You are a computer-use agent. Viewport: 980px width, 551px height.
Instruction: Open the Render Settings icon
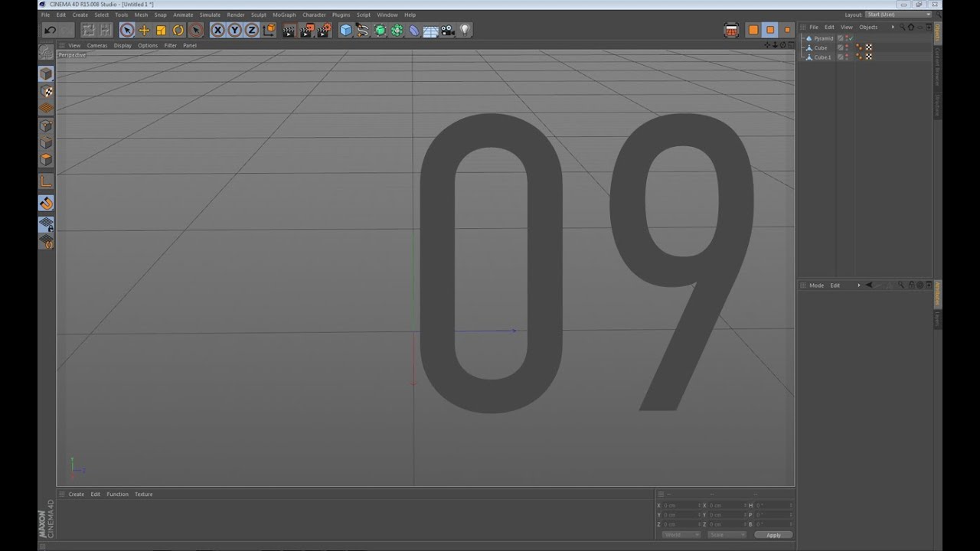324,30
